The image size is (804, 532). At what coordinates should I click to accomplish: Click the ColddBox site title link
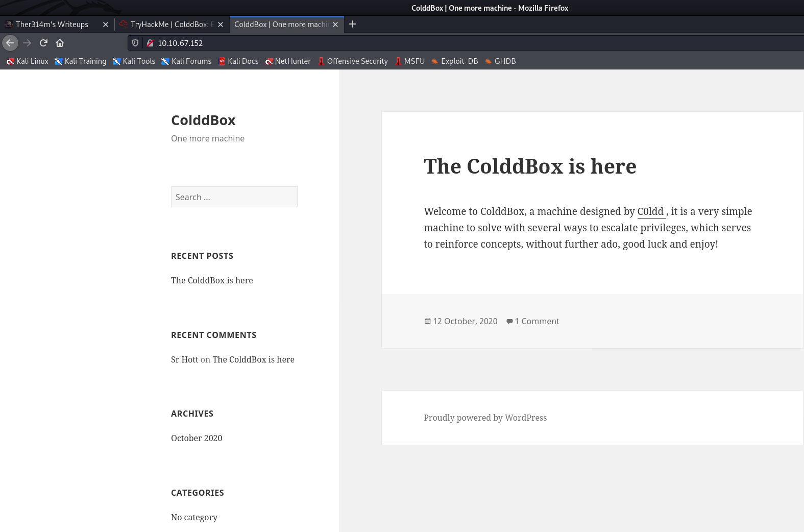click(x=203, y=120)
